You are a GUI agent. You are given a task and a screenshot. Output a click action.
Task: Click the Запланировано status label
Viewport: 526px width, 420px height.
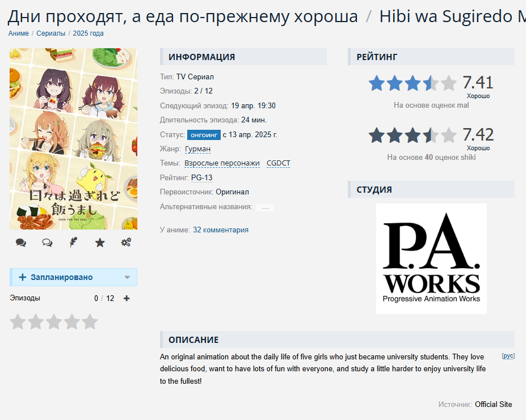[x=62, y=277]
